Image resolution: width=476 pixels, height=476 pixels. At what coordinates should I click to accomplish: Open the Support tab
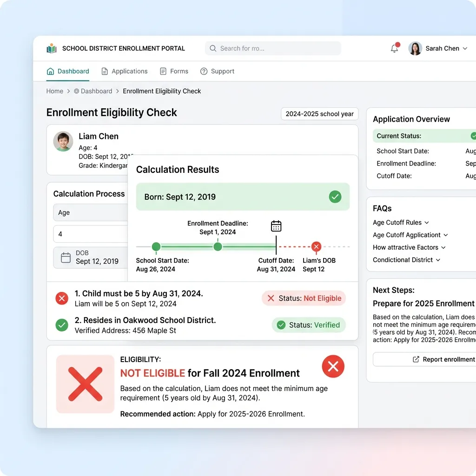point(218,71)
